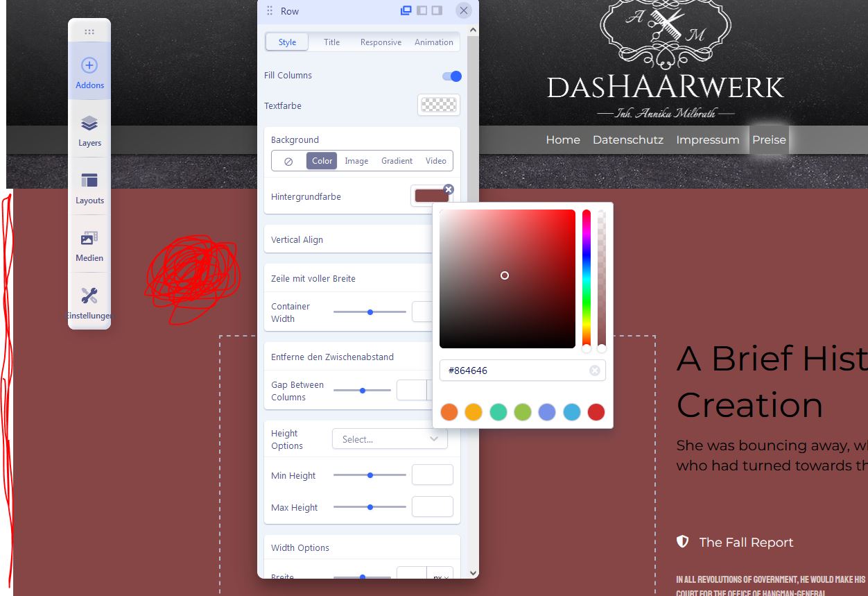Open the Layouts panel

click(x=89, y=188)
